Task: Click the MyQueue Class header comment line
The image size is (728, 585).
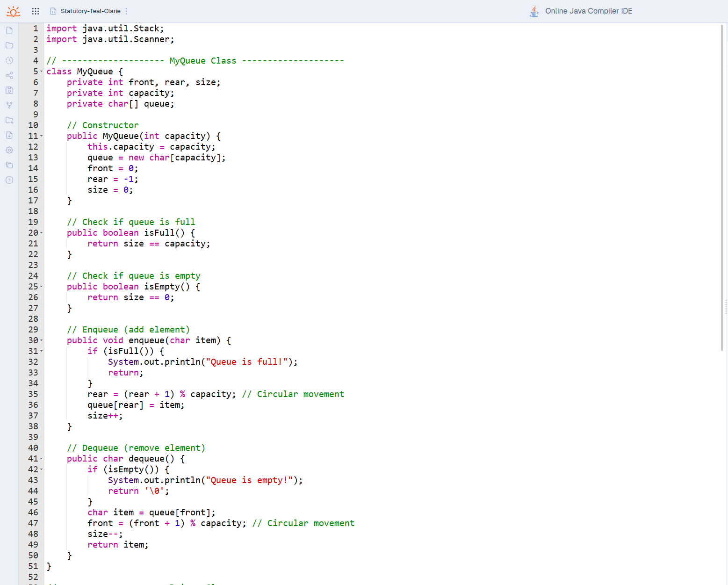Action: click(195, 61)
